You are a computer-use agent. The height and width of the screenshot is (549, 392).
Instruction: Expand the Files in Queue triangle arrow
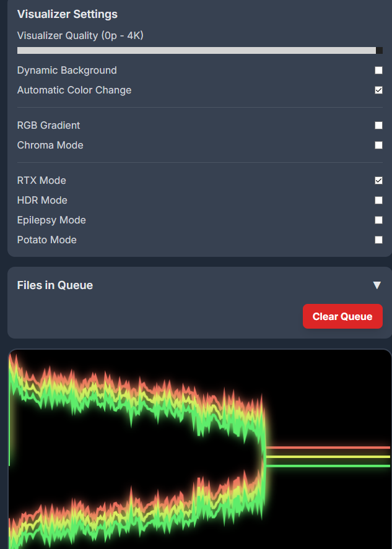pyautogui.click(x=377, y=285)
